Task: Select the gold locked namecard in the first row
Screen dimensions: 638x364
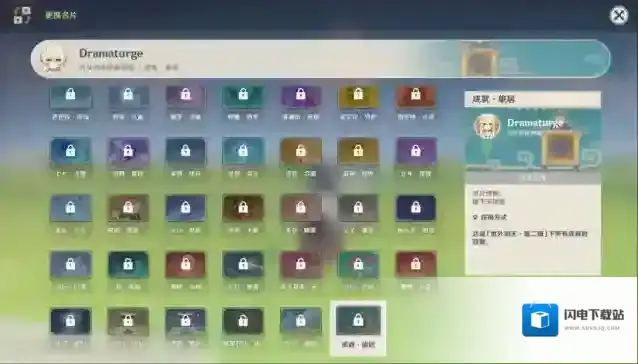Action: coord(358,97)
